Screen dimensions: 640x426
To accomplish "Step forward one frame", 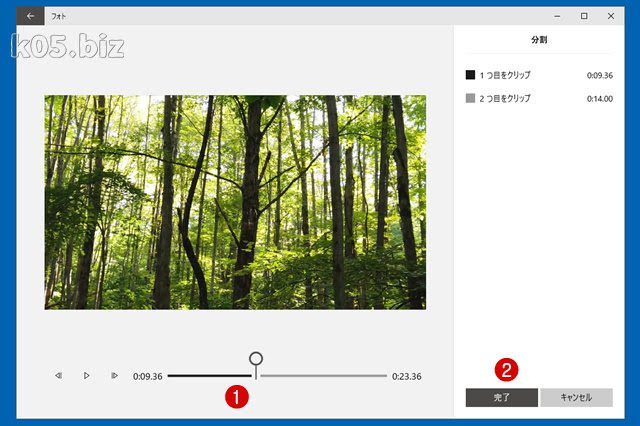I will pyautogui.click(x=114, y=375).
